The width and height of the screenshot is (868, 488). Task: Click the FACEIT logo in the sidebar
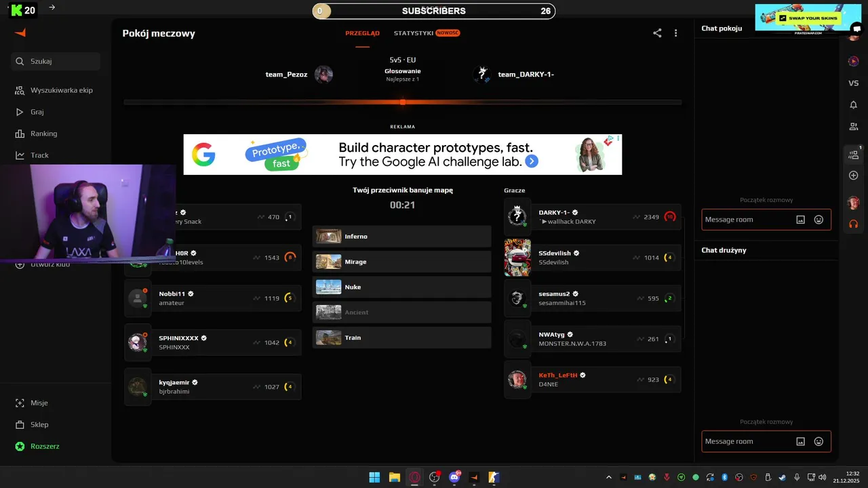(20, 33)
